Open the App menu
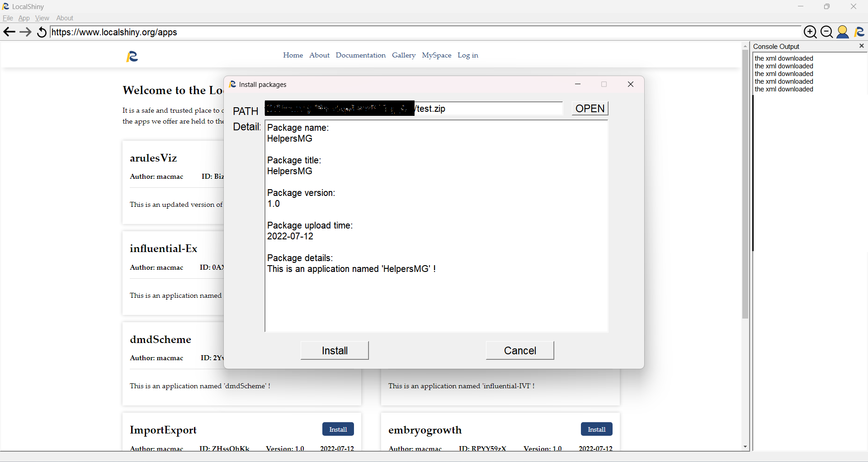Screen dimensions: 868x462 pos(24,18)
